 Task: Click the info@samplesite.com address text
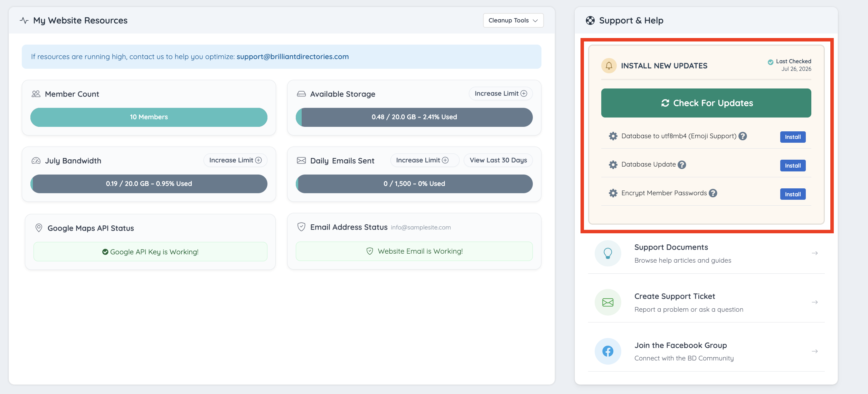[421, 227]
